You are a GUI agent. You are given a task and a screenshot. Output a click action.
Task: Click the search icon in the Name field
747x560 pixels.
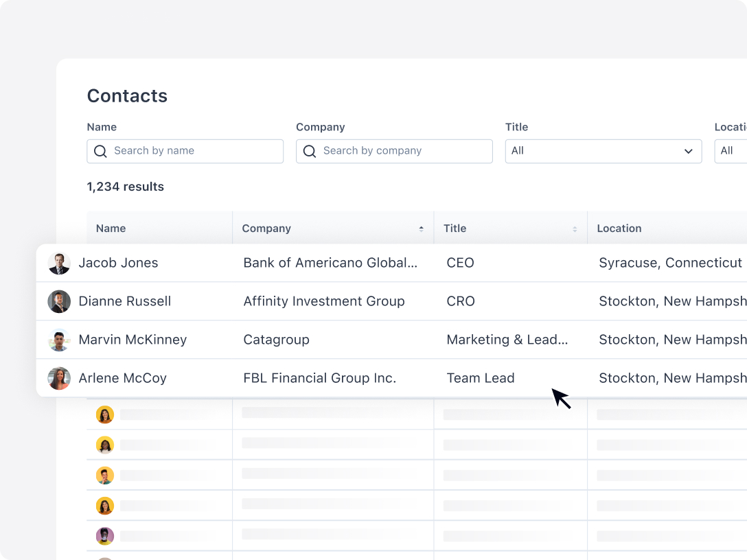(x=101, y=151)
